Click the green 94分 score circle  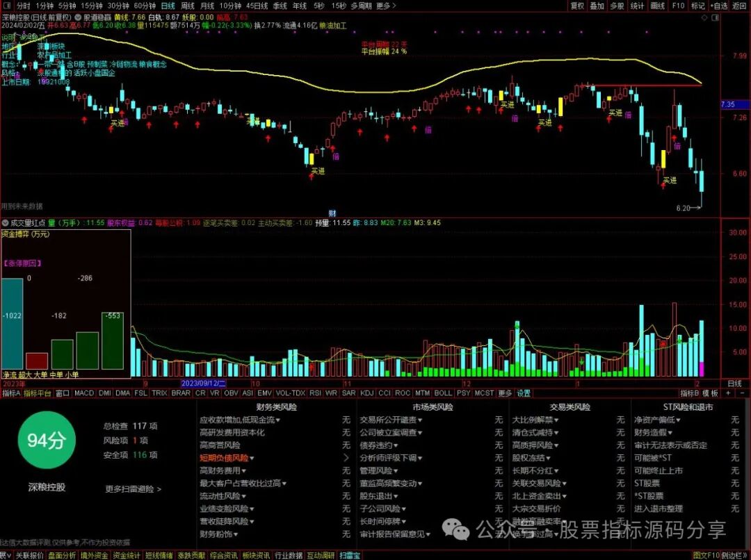[47, 440]
